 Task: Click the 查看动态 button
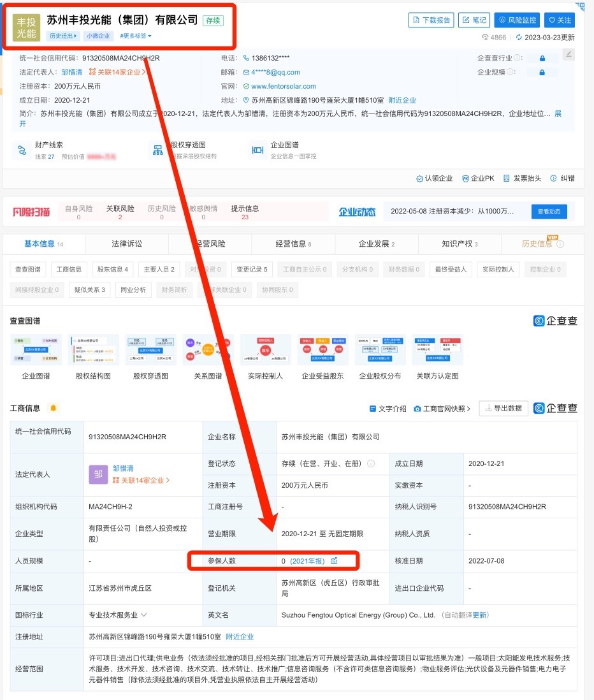(549, 212)
